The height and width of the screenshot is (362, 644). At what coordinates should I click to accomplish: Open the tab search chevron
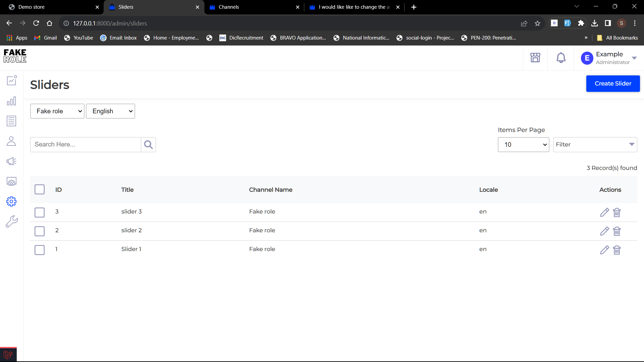tap(577, 6)
